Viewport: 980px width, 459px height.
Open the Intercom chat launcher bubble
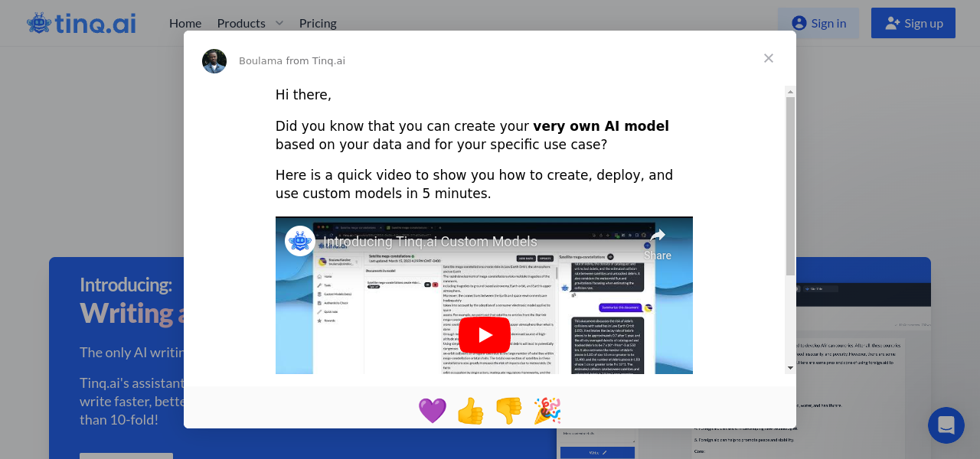(946, 425)
